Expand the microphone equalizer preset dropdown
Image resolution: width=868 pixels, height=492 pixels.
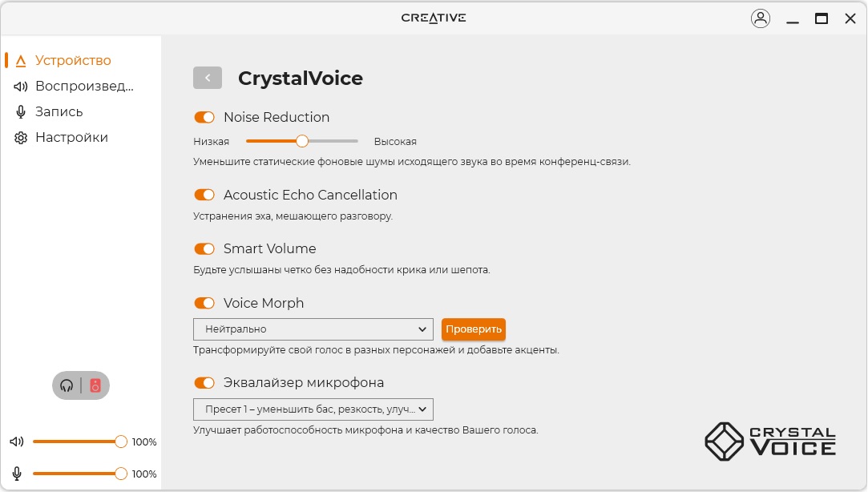point(313,409)
